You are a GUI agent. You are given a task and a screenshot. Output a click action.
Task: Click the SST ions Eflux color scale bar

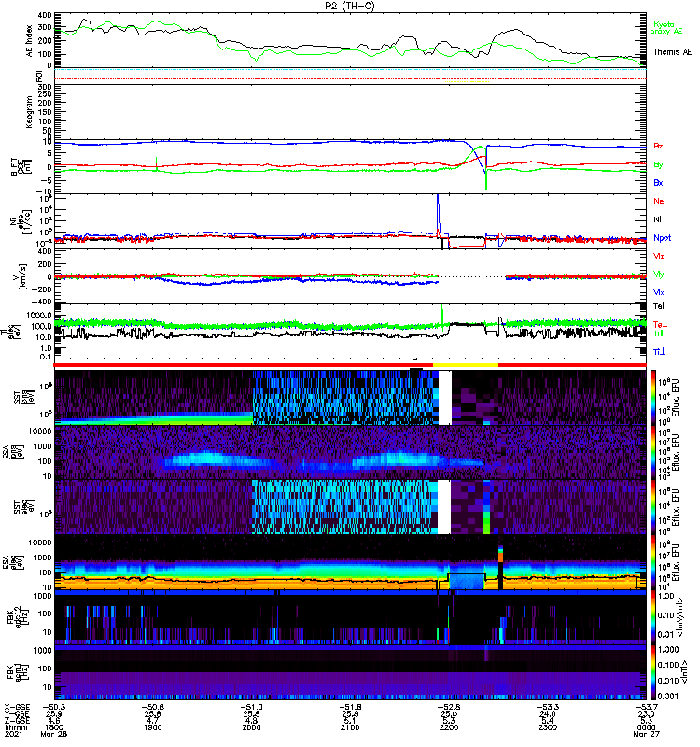[653, 397]
